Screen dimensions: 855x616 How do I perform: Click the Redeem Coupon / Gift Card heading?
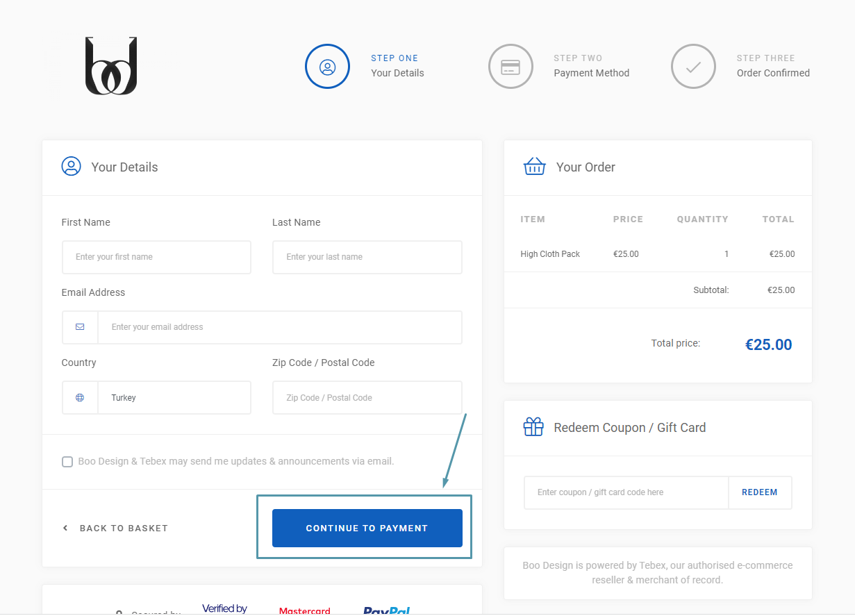pyautogui.click(x=630, y=427)
